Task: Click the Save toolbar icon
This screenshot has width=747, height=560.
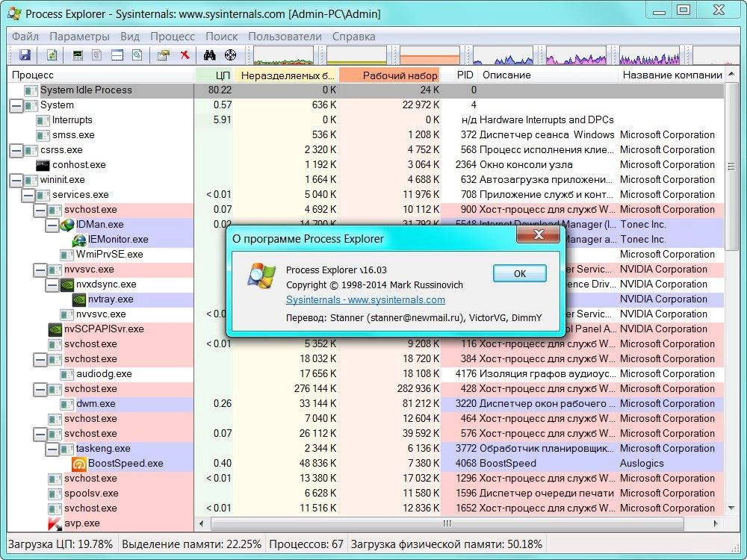Action: 25,55
